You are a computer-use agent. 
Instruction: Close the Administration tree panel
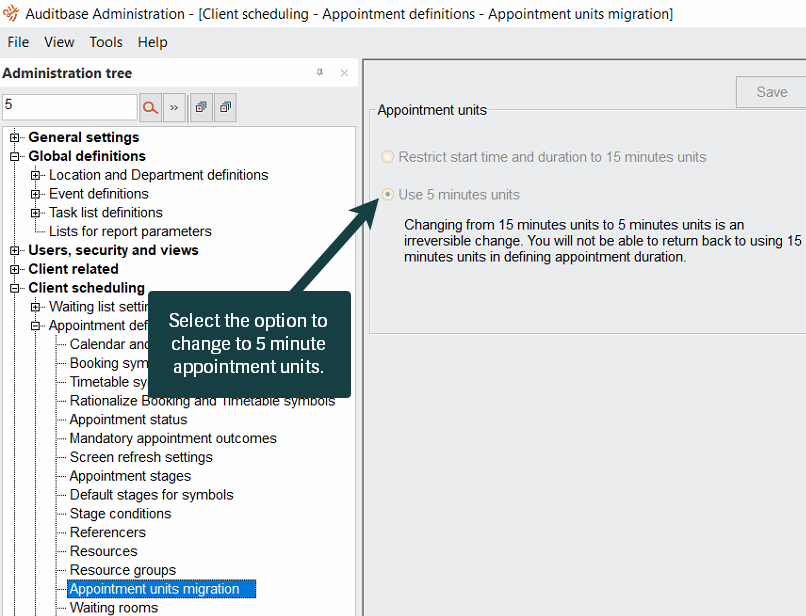[x=344, y=73]
